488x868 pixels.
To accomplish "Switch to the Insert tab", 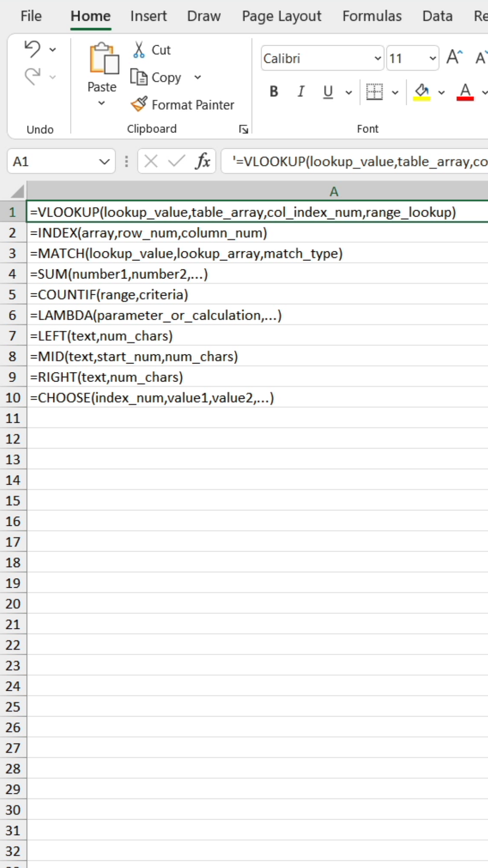I will (x=148, y=16).
